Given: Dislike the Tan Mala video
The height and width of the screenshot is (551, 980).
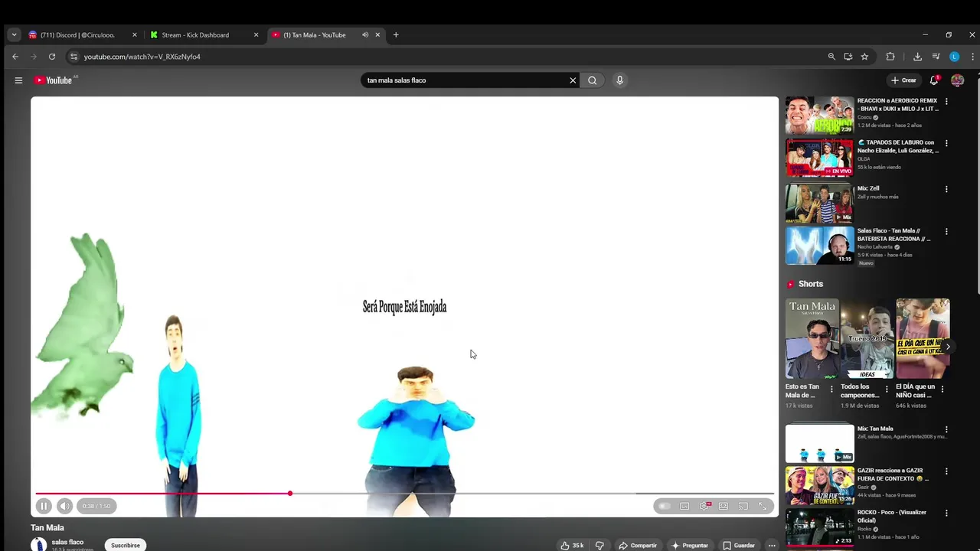Looking at the screenshot, I should click(x=599, y=546).
